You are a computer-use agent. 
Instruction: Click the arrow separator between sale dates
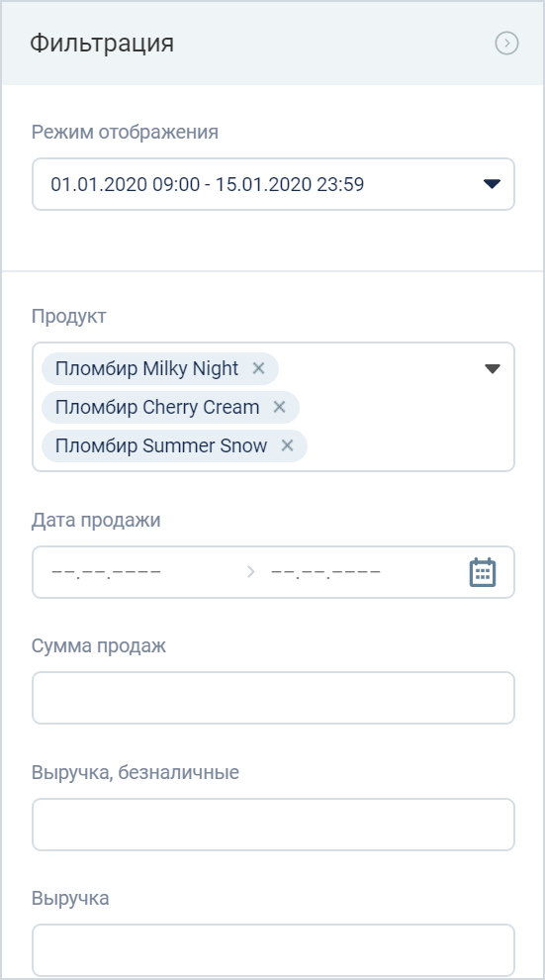(251, 572)
